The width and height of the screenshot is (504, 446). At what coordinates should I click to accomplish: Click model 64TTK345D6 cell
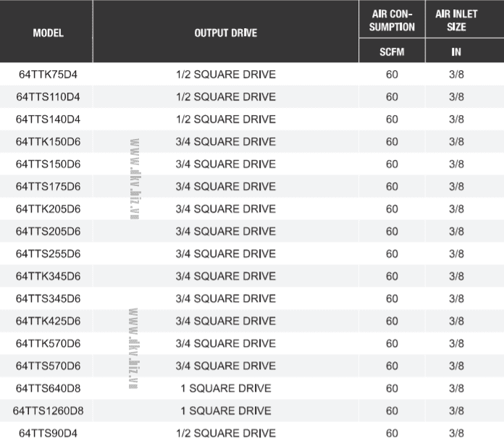[x=48, y=277]
